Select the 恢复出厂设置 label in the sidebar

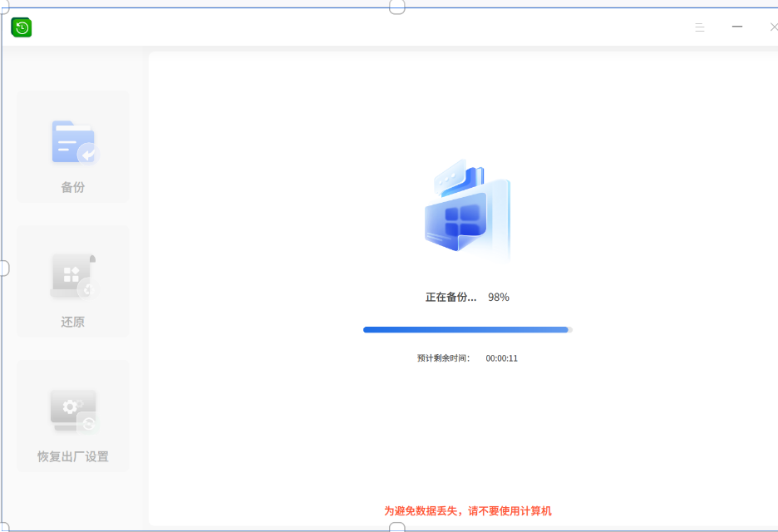click(73, 456)
